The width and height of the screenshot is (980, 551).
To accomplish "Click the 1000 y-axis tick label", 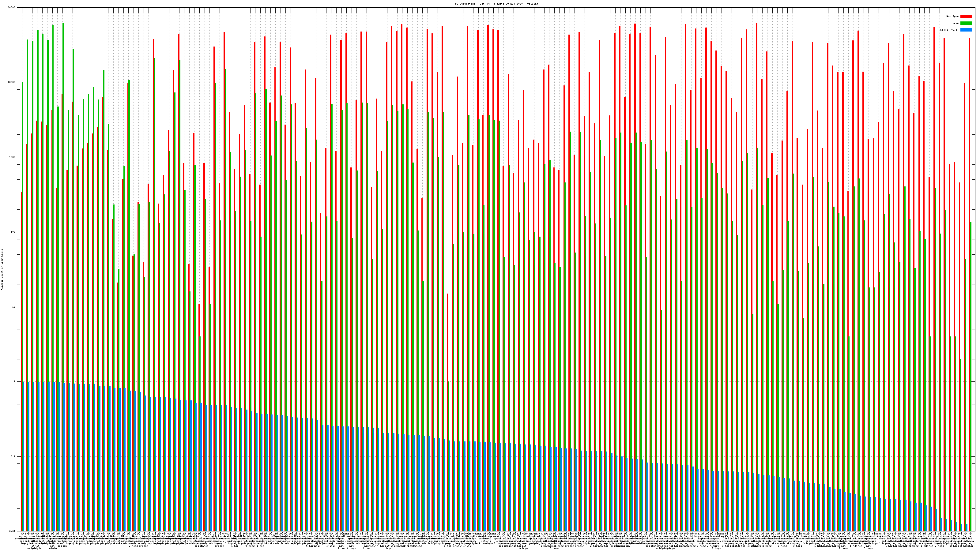I will [13, 157].
